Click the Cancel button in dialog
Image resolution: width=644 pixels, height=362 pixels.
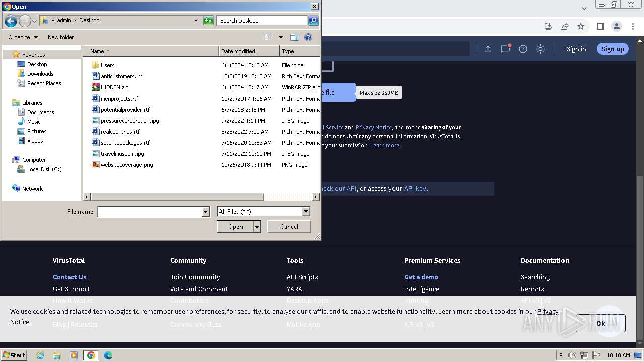pyautogui.click(x=289, y=227)
